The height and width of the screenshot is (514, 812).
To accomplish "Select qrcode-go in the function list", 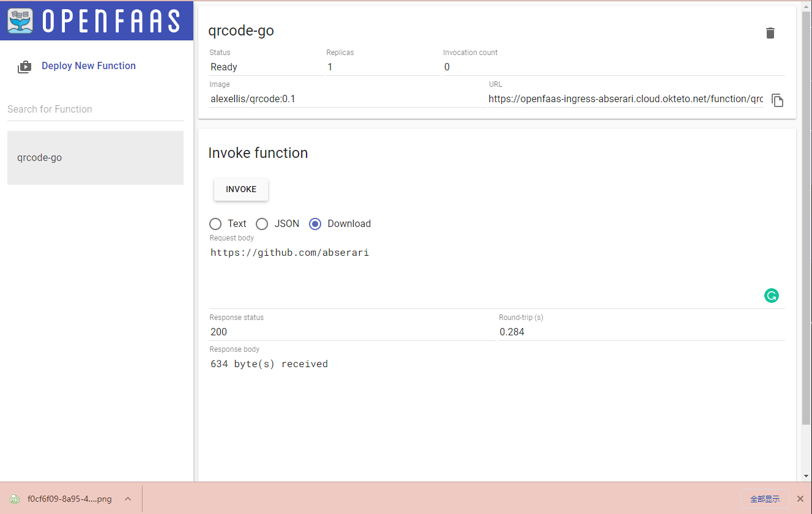I will (x=95, y=158).
